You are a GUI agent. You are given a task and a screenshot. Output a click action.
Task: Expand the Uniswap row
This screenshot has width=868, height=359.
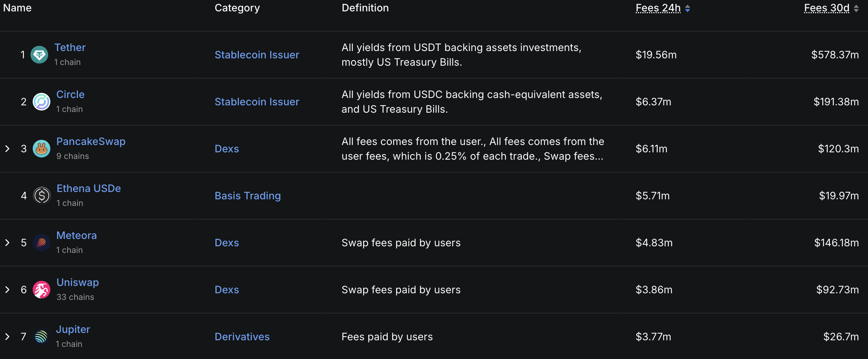pos(7,290)
